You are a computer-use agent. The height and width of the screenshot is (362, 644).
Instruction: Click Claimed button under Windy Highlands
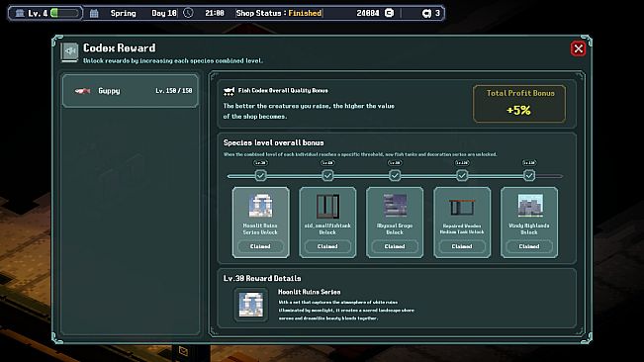coord(529,246)
